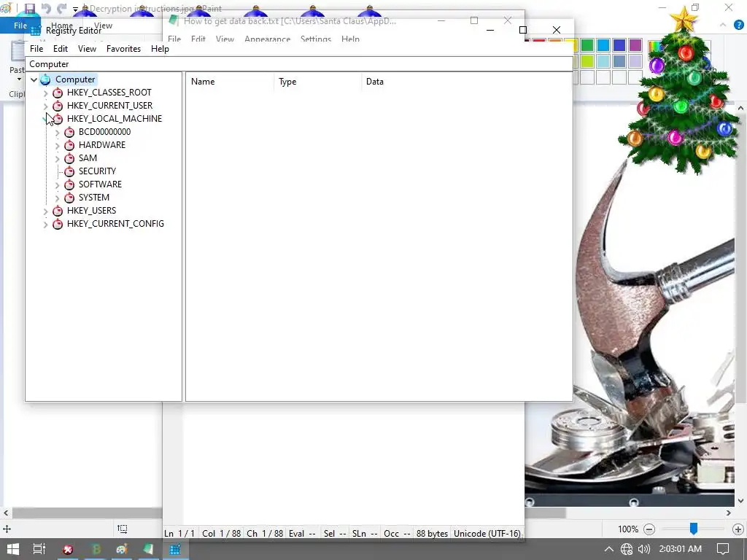Click the HKEY_CURRENT_USER ornament key icon

click(x=58, y=106)
